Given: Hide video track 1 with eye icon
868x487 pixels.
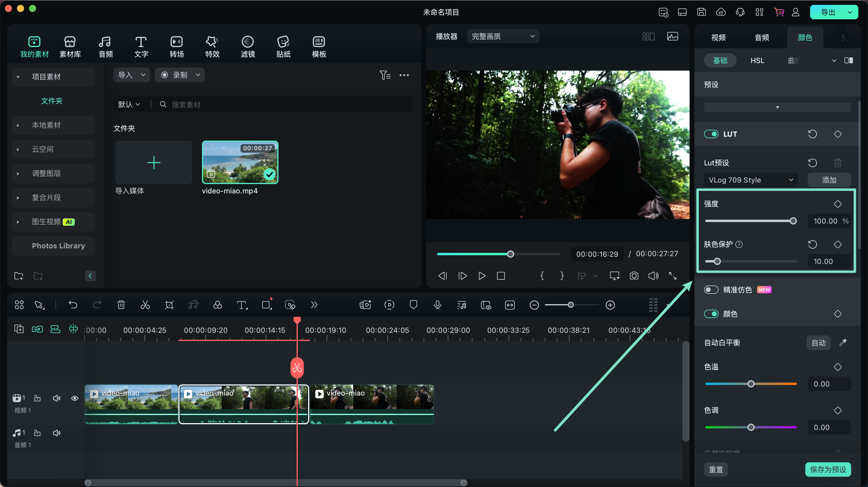Looking at the screenshot, I should [x=75, y=398].
